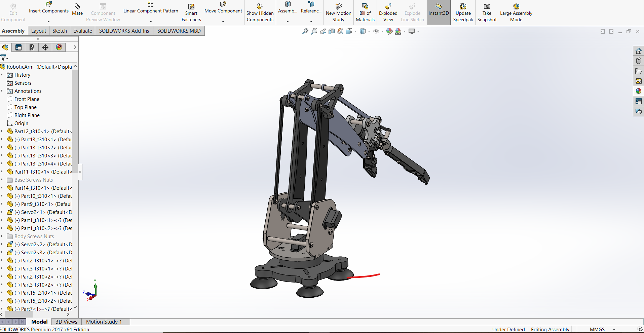Viewport: 644px width, 333px height.
Task: Click Display Style icon
Action: pyautogui.click(x=363, y=31)
